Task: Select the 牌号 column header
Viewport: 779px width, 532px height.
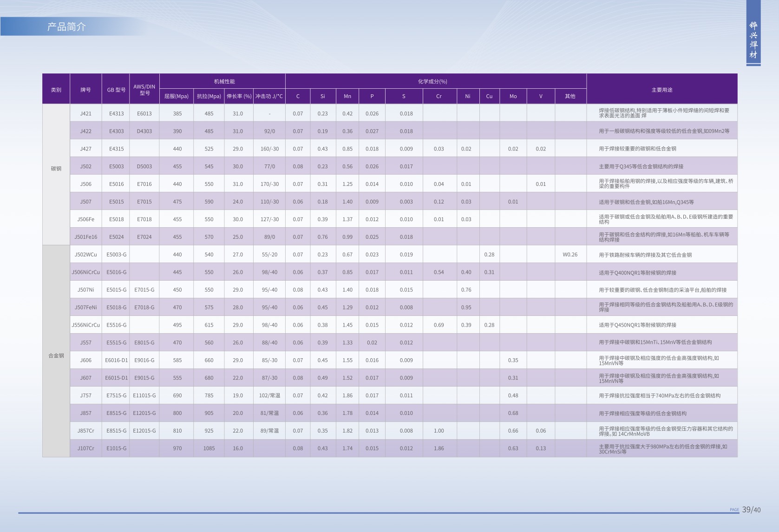Action: (85, 90)
